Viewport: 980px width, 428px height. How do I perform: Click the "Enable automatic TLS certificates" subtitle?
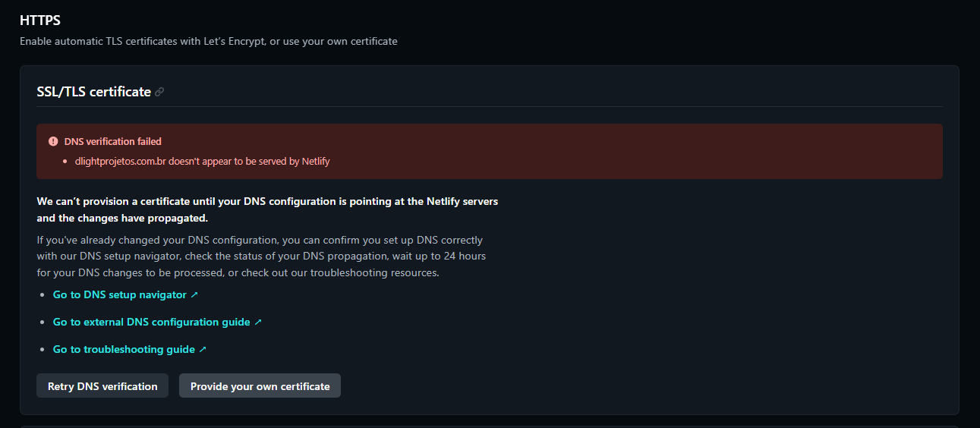(x=208, y=41)
